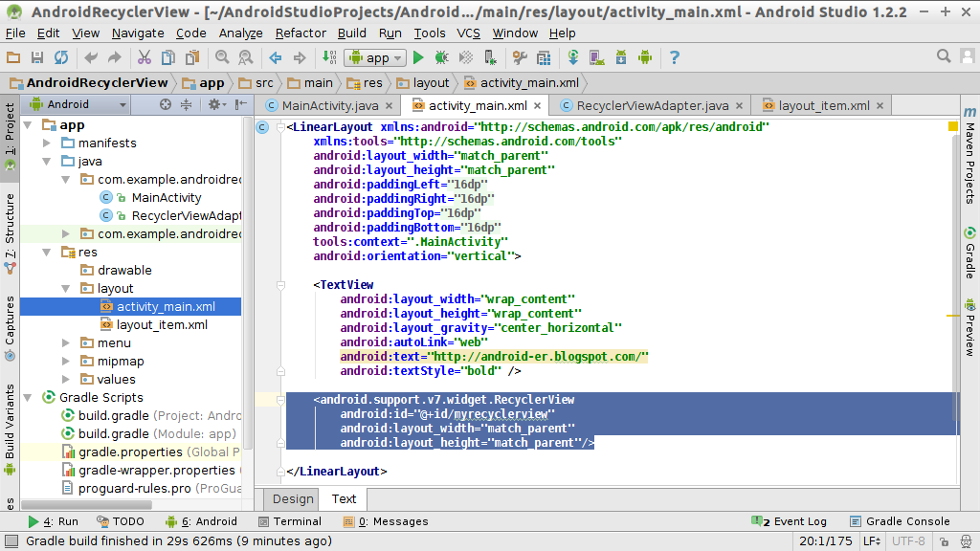Collapse the java folder node
The image size is (980, 551).
(x=46, y=161)
